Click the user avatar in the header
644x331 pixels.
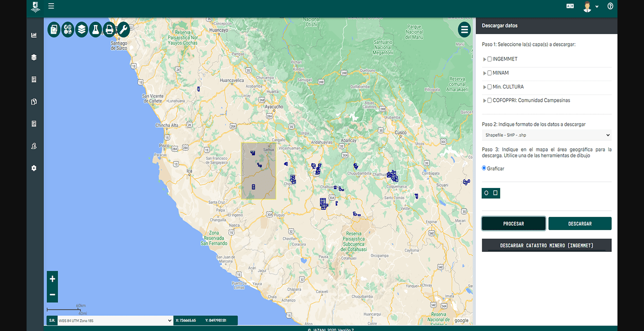click(x=587, y=6)
